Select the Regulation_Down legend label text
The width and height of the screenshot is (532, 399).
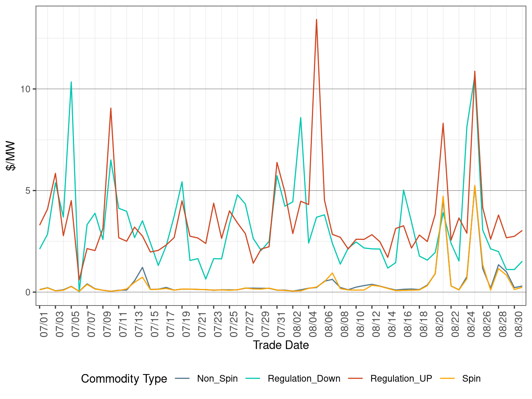pyautogui.click(x=304, y=378)
